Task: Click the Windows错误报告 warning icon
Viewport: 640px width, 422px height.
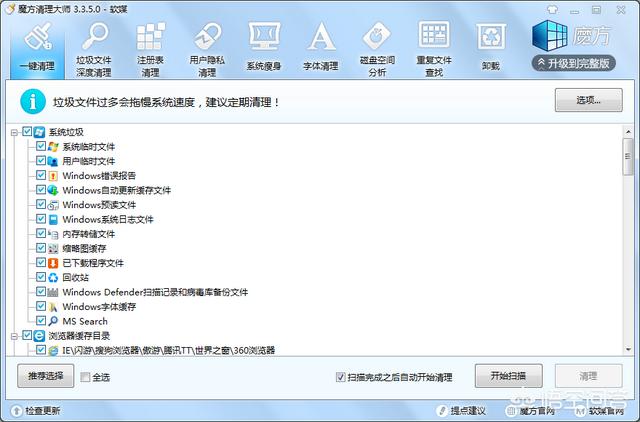Action: point(53,176)
